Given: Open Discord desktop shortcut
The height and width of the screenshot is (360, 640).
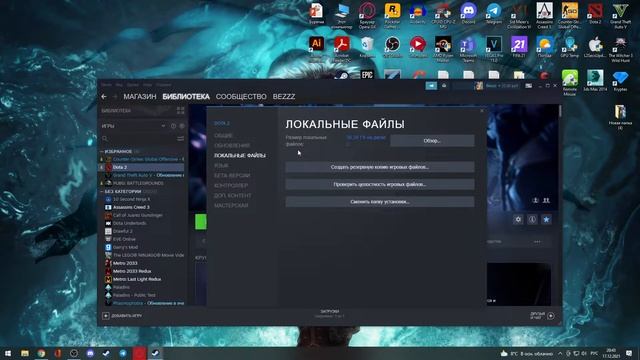Looking at the screenshot, I should coord(468,14).
